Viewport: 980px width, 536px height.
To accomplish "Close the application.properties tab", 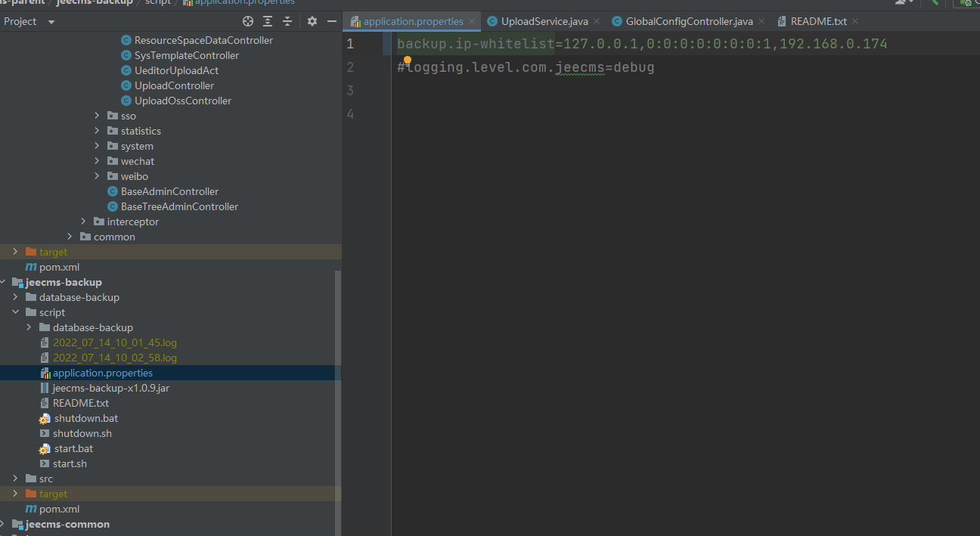I will (472, 22).
